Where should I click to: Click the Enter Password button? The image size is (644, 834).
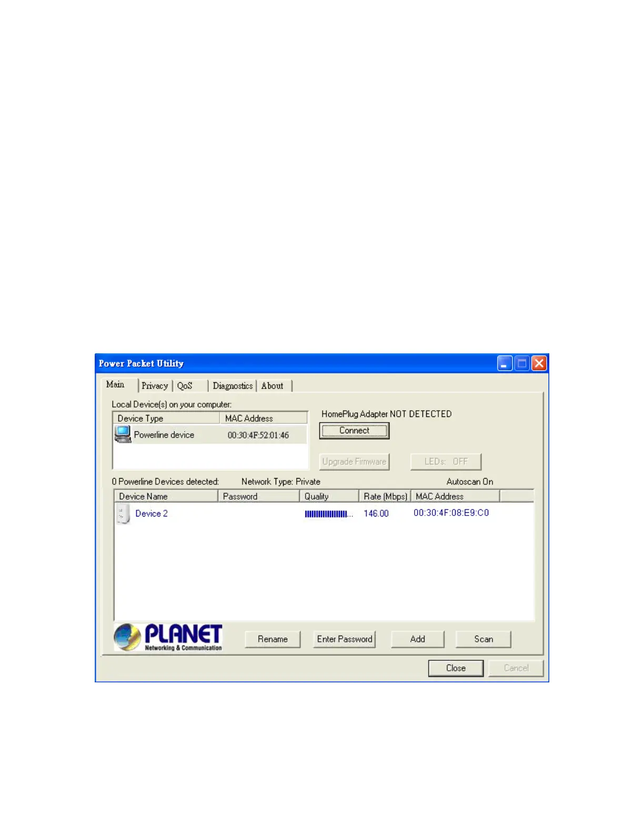point(345,639)
